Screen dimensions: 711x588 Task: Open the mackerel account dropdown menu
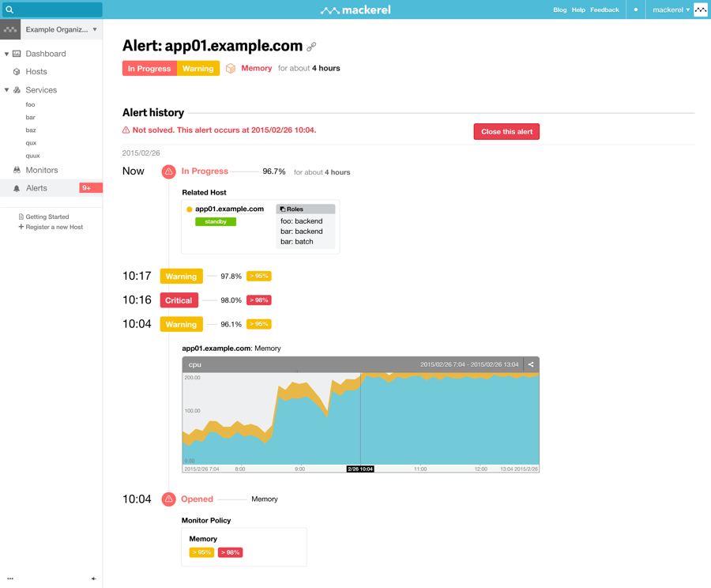(671, 10)
